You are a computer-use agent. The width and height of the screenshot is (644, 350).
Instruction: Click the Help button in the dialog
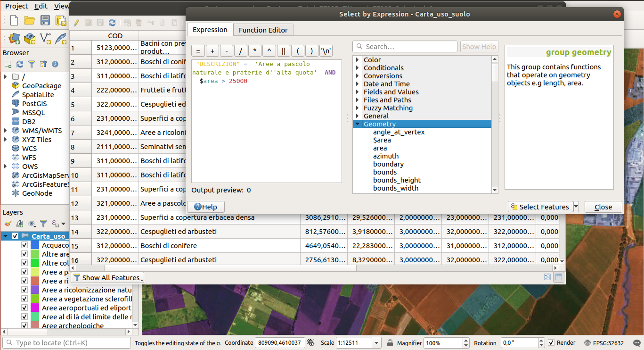point(206,207)
